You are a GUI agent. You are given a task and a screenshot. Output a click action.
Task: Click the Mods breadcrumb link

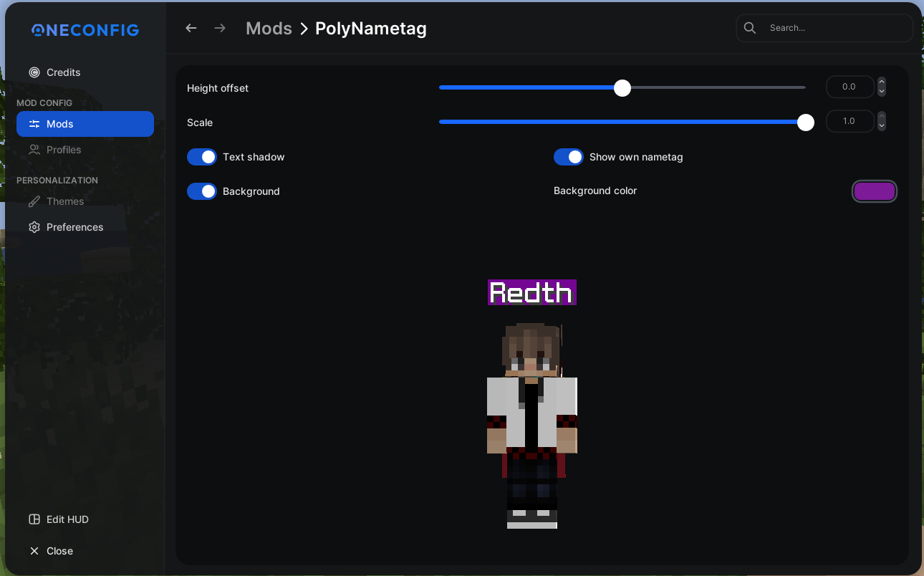point(269,29)
